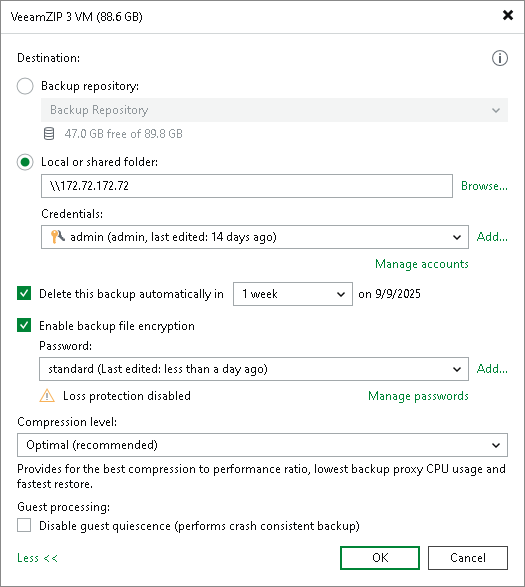Click Add... next to the Password field
The width and height of the screenshot is (525, 587).
pos(492,369)
